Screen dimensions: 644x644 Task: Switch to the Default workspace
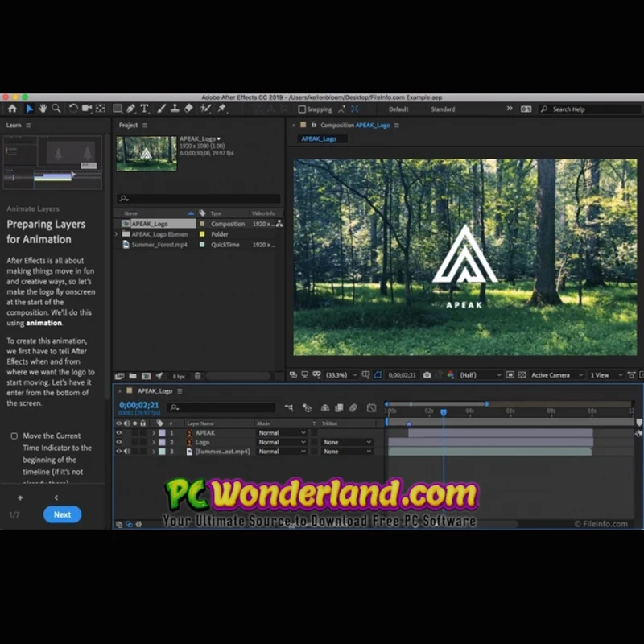398,109
